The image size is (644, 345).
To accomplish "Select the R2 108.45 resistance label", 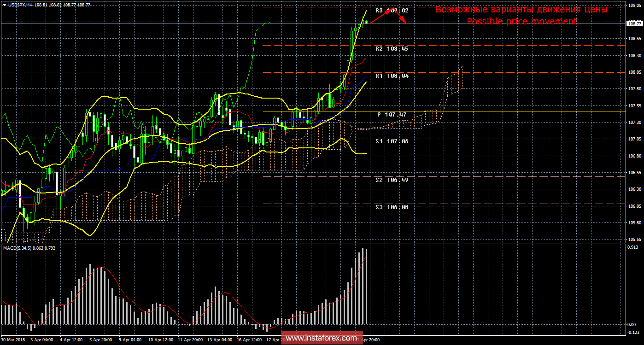I will point(392,48).
